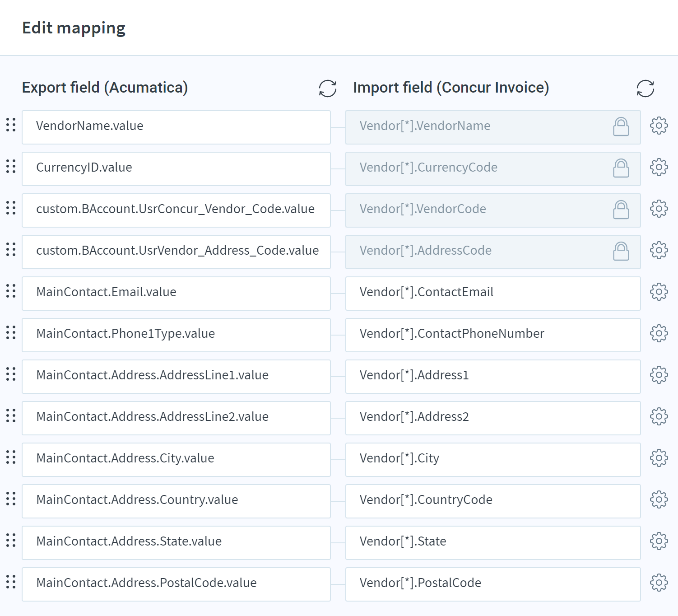Image resolution: width=678 pixels, height=616 pixels.
Task: Focus the Vendor[*].City import field
Action: pos(493,460)
